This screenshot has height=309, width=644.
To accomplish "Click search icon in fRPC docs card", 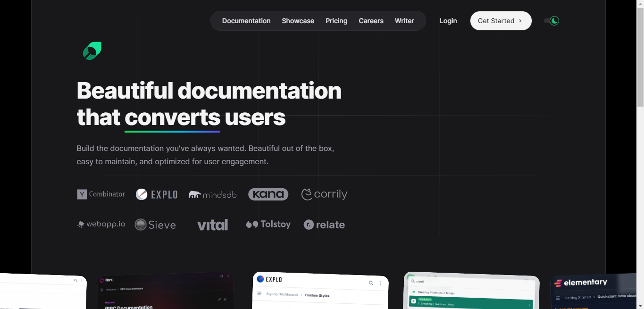I will tap(222, 276).
